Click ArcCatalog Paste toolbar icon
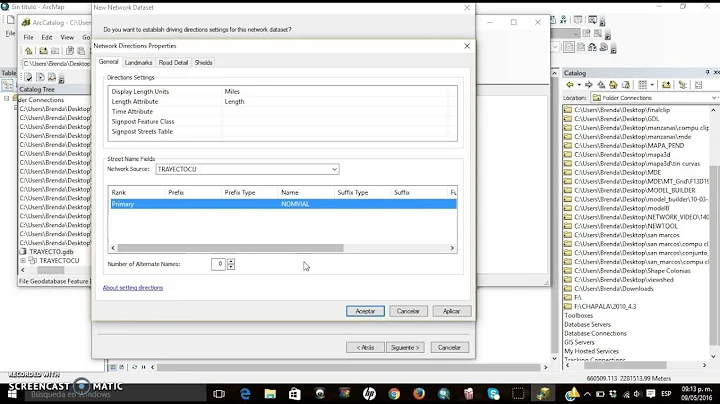The image size is (720, 404). pos(81,50)
